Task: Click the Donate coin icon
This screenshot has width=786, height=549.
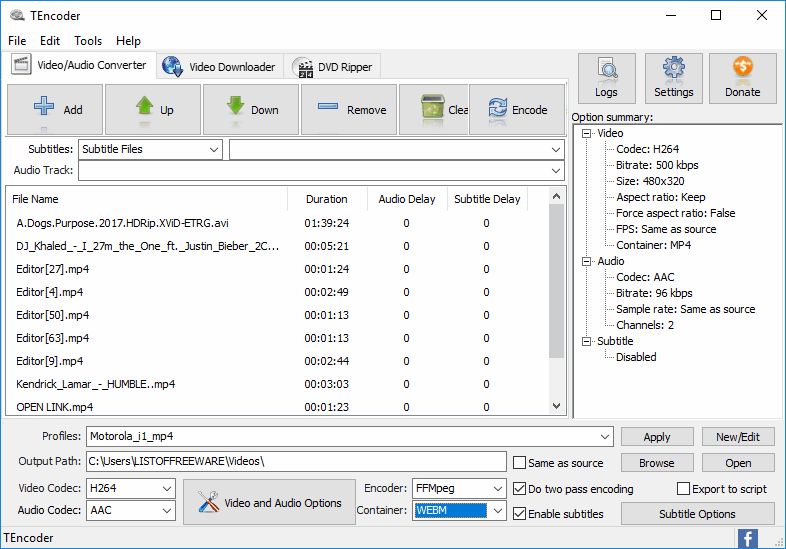Action: coord(743,66)
